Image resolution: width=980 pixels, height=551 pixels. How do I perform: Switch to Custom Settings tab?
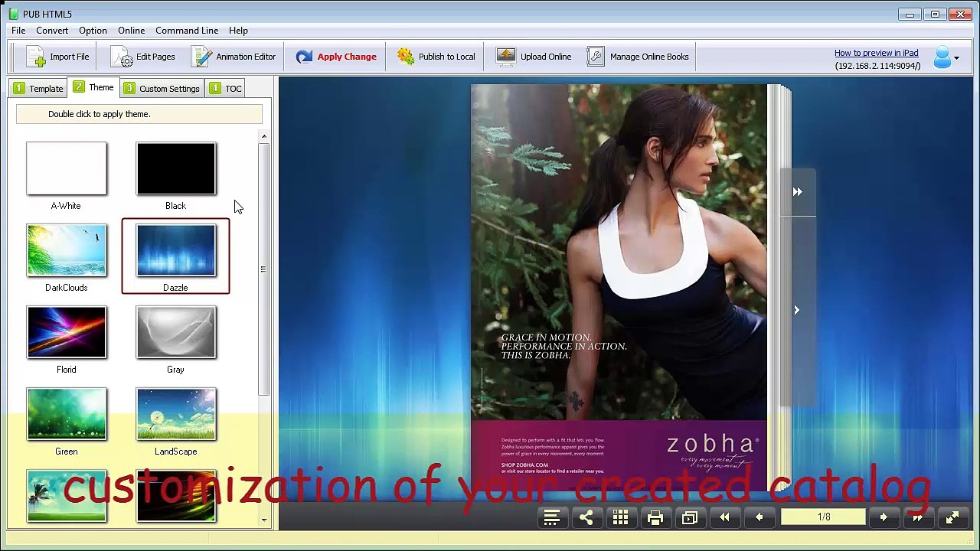tap(162, 88)
